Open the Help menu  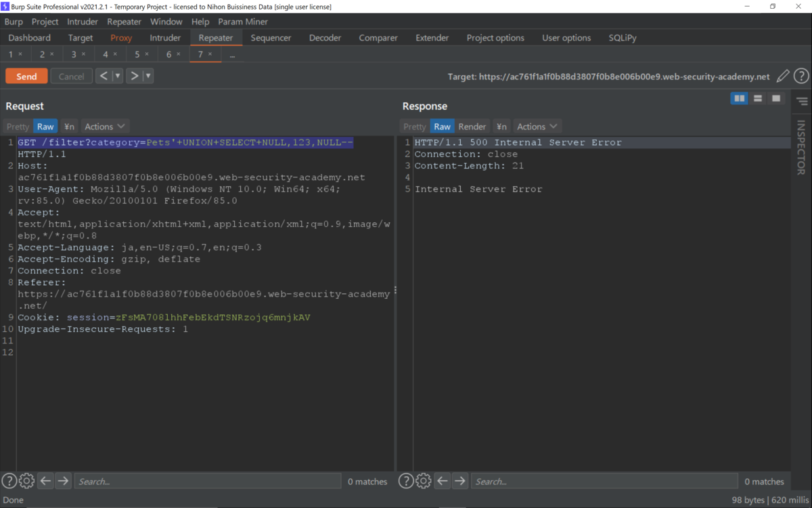coord(200,22)
